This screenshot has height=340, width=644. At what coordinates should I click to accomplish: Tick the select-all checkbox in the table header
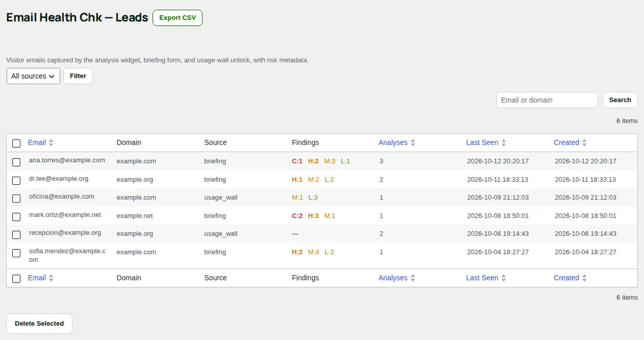(17, 143)
